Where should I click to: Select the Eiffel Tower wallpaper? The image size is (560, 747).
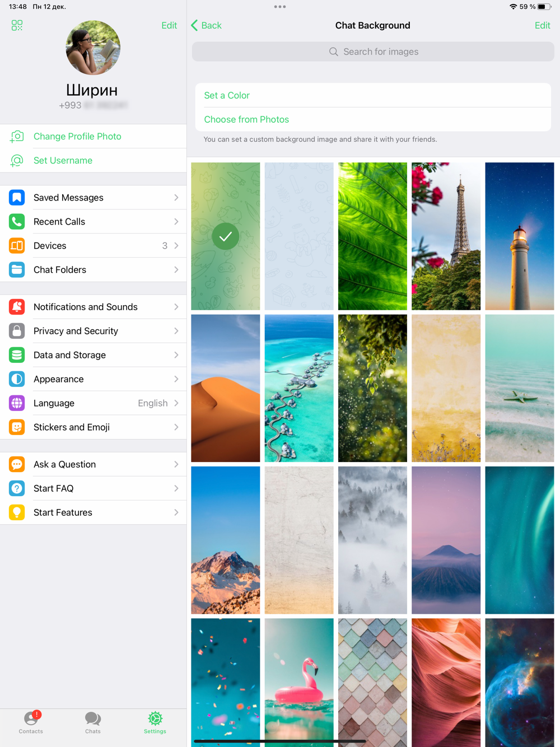[x=446, y=236]
